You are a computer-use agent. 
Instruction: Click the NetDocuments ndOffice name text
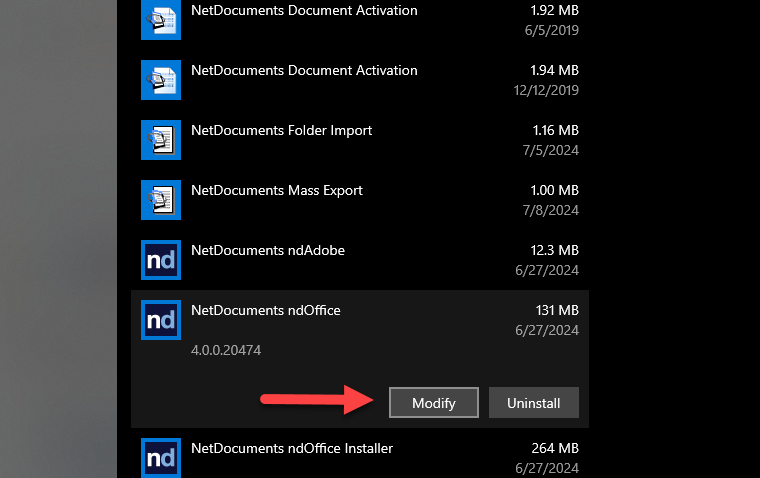coord(266,310)
